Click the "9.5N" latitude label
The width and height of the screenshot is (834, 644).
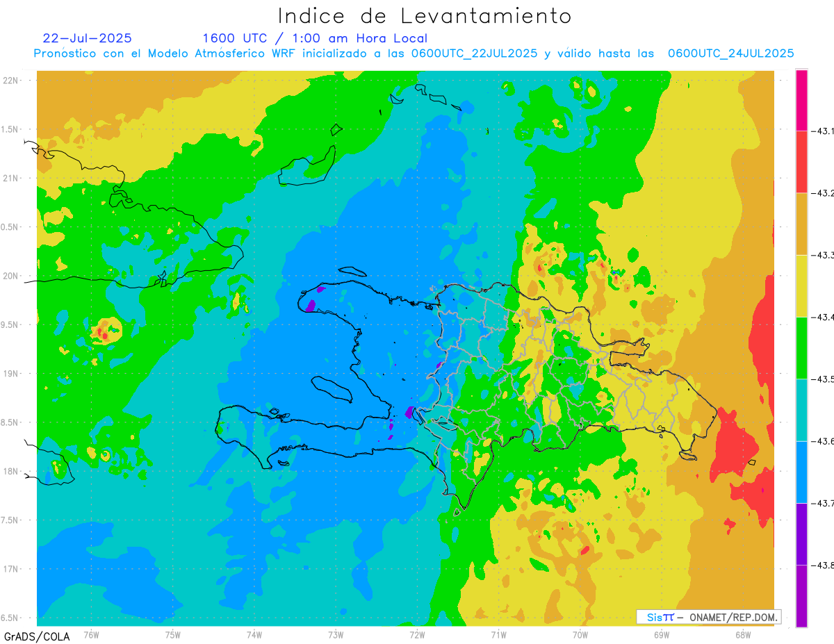(10, 324)
